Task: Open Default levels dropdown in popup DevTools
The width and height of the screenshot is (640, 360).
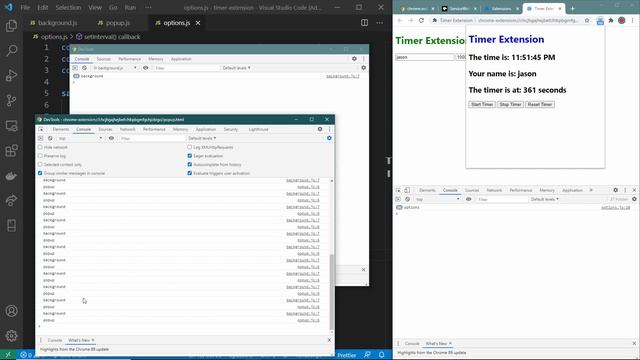Action: pyautogui.click(x=202, y=138)
